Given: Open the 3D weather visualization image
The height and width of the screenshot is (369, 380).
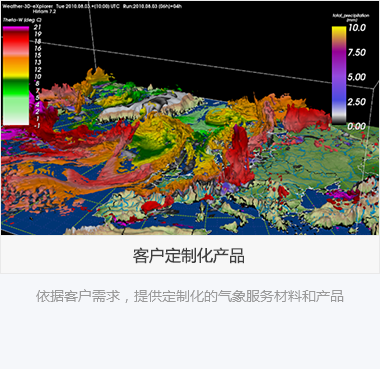Looking at the screenshot, I should (x=190, y=118).
